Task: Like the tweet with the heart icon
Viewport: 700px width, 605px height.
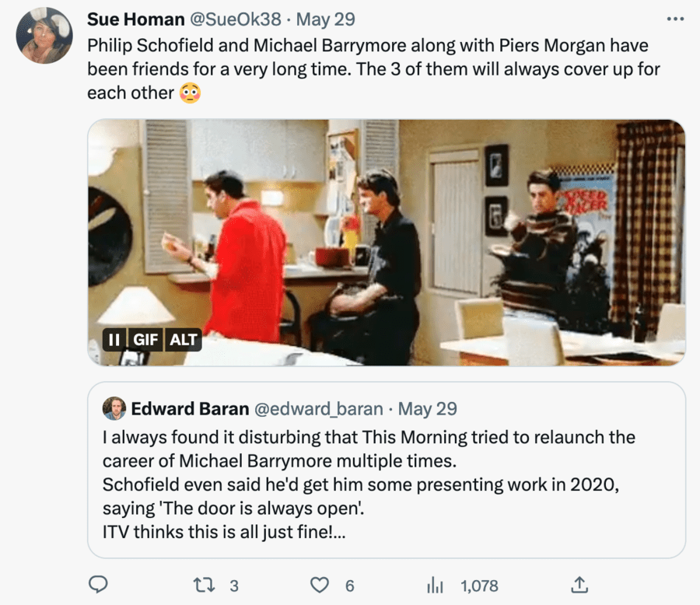Action: tap(320, 585)
